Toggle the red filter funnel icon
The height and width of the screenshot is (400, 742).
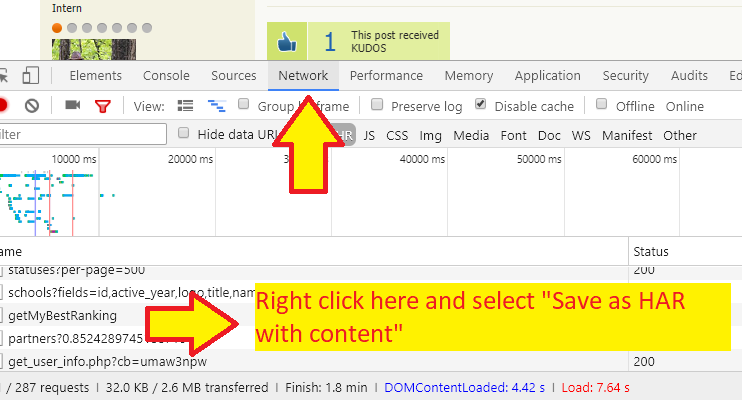coord(102,106)
